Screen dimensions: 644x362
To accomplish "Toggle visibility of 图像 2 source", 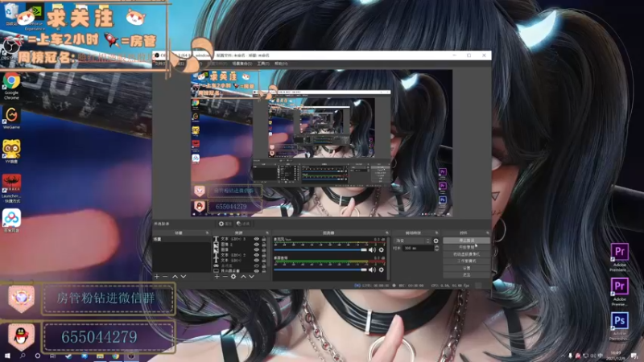I will pos(257,245).
